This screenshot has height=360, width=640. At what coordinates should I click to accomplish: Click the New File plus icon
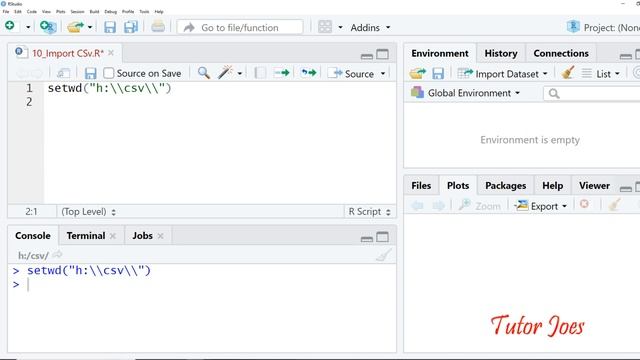10,26
